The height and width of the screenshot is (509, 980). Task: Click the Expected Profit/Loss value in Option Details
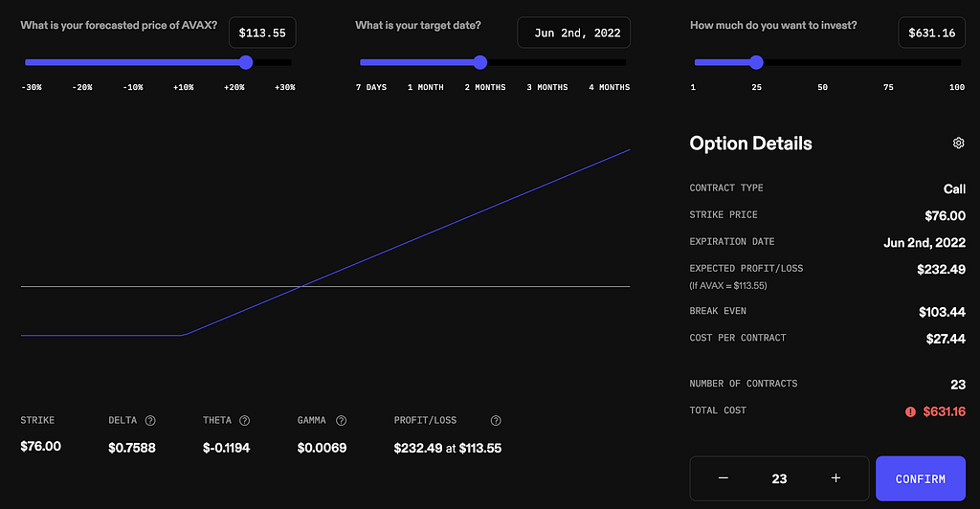click(x=942, y=269)
